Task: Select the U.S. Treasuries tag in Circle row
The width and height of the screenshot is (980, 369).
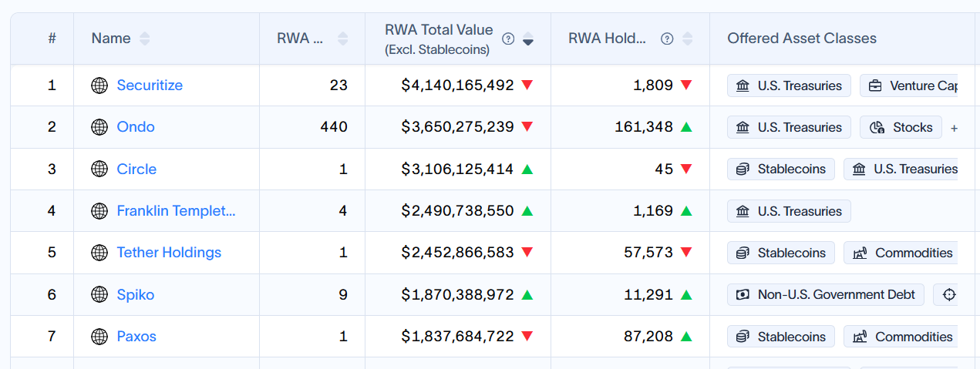Action: [x=901, y=169]
